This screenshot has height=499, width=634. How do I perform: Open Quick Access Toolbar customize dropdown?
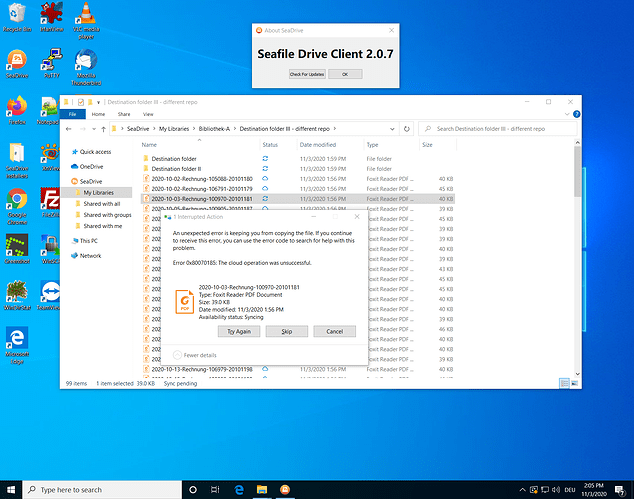(x=98, y=102)
